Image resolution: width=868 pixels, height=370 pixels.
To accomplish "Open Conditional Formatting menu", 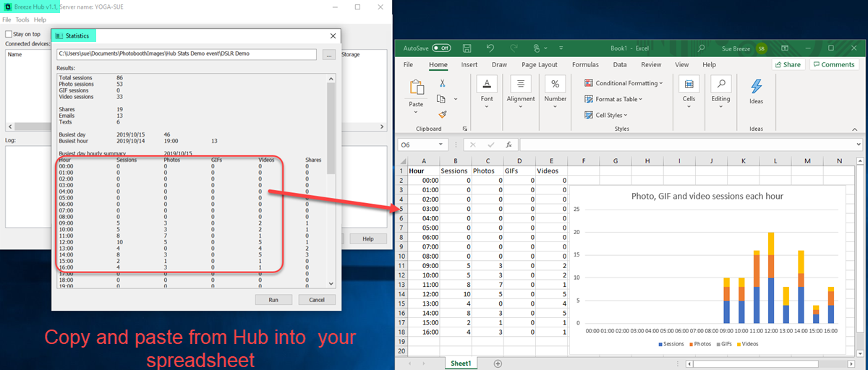I will [x=624, y=83].
